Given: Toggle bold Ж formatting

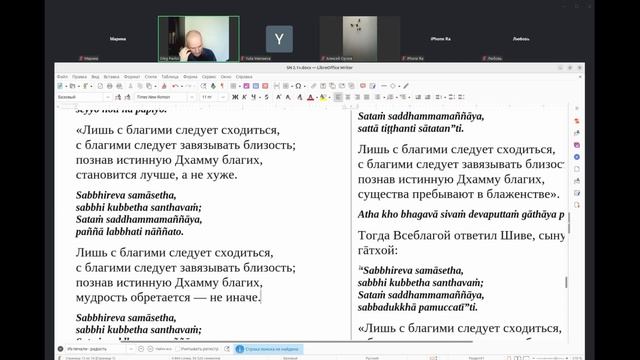Looking at the screenshot, I should pyautogui.click(x=235, y=97).
